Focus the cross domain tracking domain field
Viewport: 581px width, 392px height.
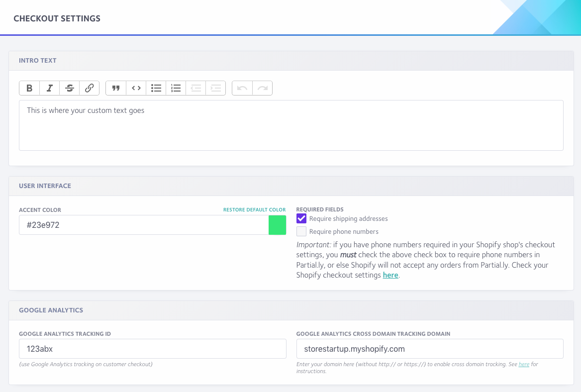click(430, 349)
